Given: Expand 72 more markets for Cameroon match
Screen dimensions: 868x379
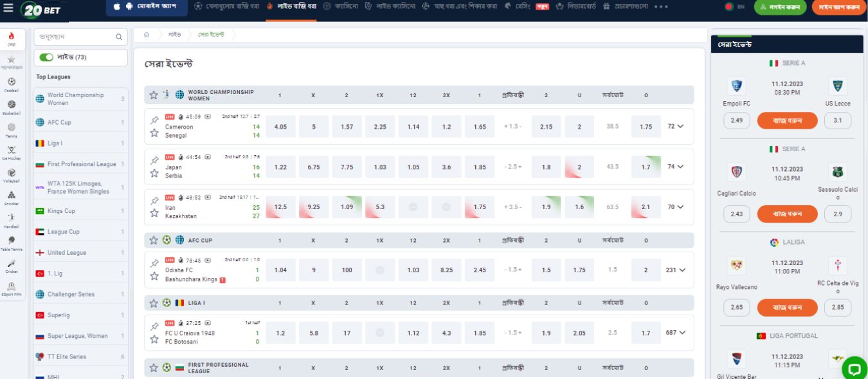Looking at the screenshot, I should point(676,127).
